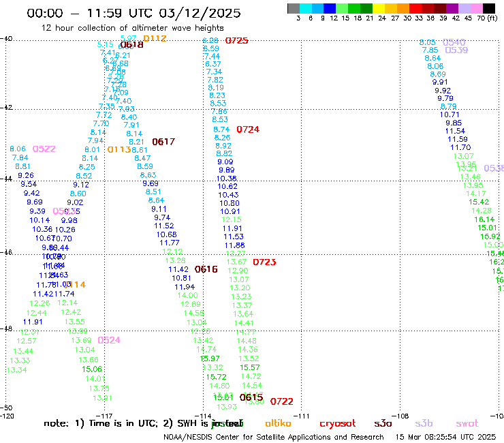Image resolution: width=504 pixels, height=443 pixels.
Task: Click the wave height value 13.67
Action: (x=236, y=262)
